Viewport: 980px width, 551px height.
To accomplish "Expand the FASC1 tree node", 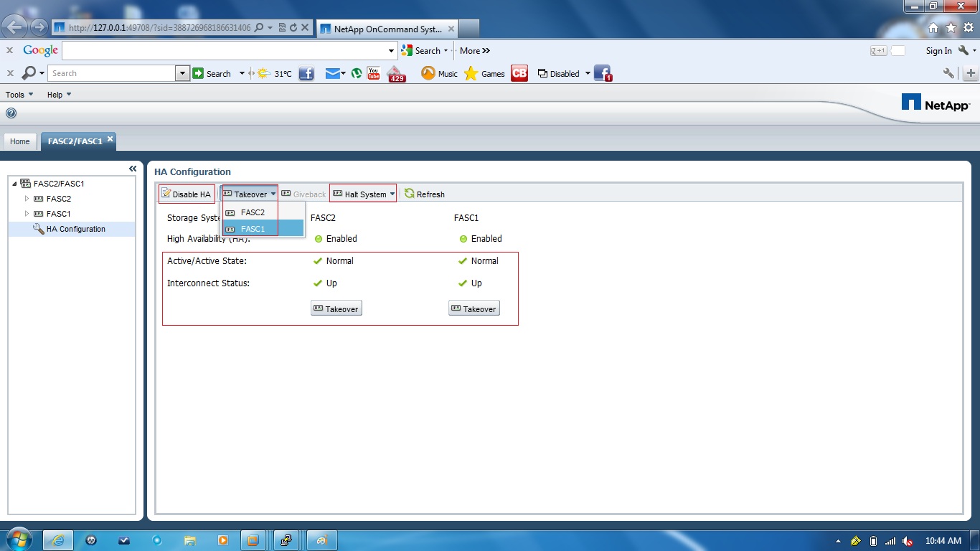I will click(25, 213).
